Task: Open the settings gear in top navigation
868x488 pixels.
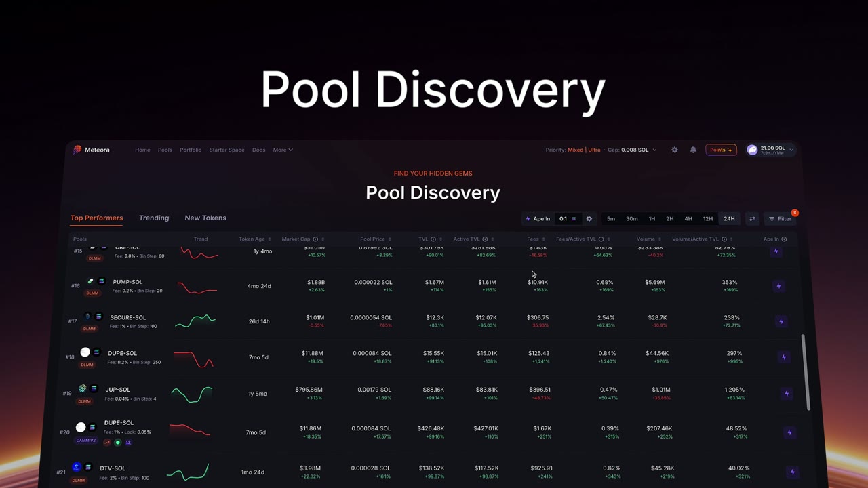Action: point(674,150)
